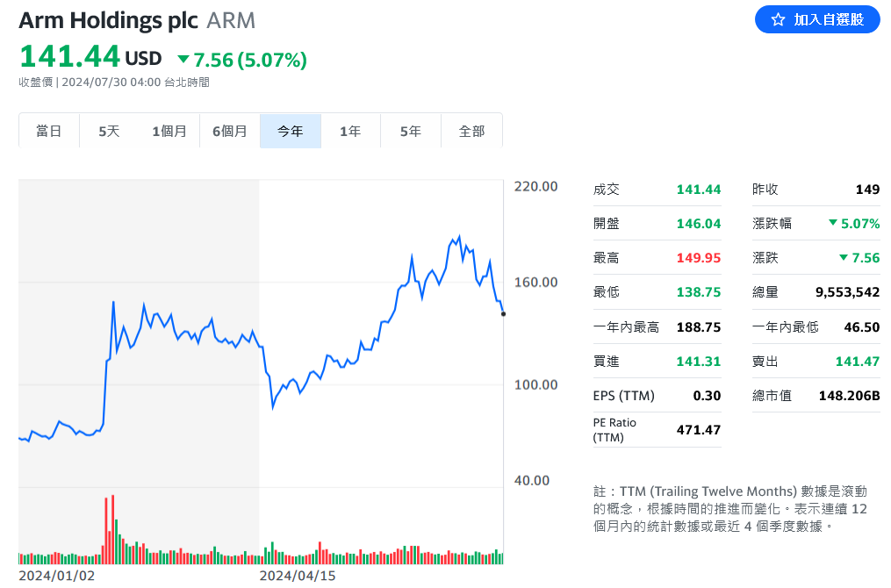Click the tallest red volume bar

pos(112,527)
